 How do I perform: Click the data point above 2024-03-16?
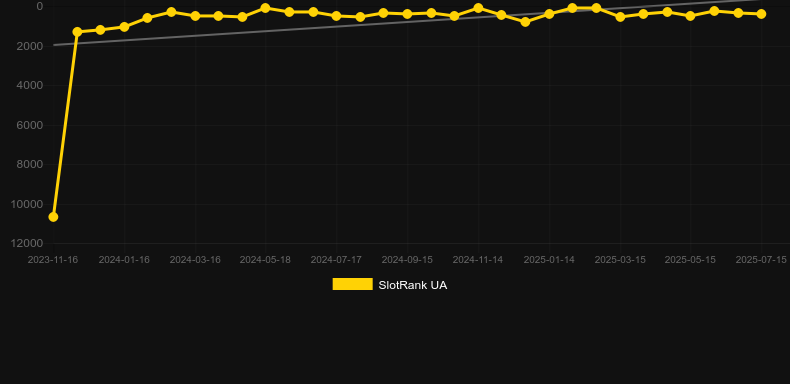pos(195,16)
